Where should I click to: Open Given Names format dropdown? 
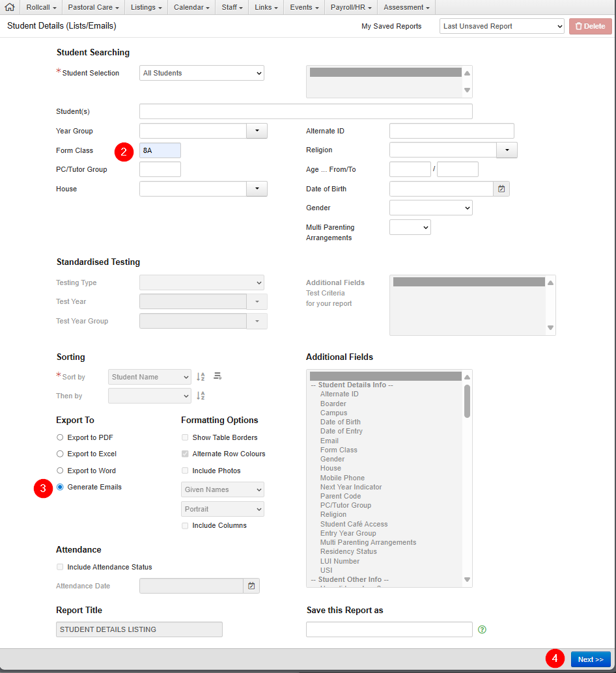[x=223, y=489]
